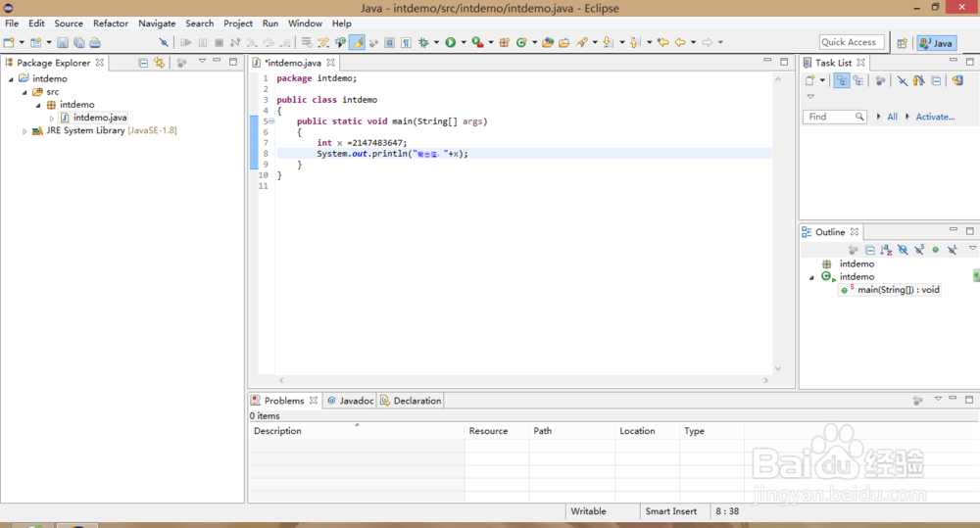This screenshot has height=528, width=980.
Task: Sort by the Resource column header
Action: point(497,431)
